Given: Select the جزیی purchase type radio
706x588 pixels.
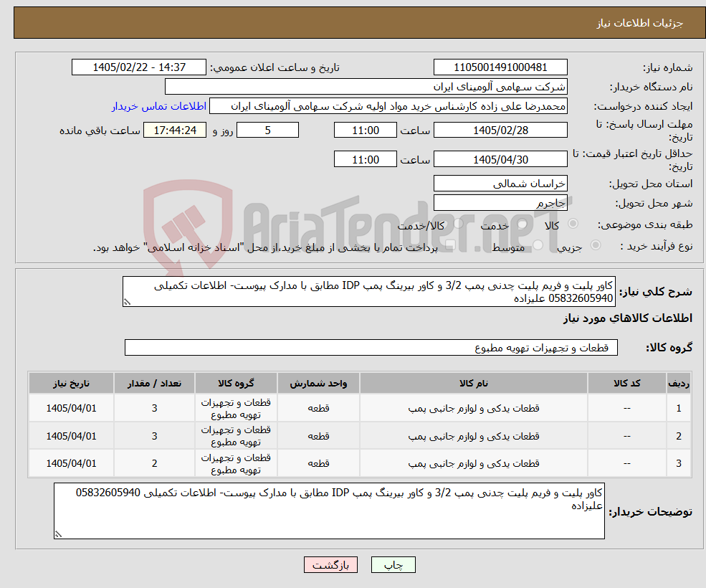Looking at the screenshot, I should [595, 245].
